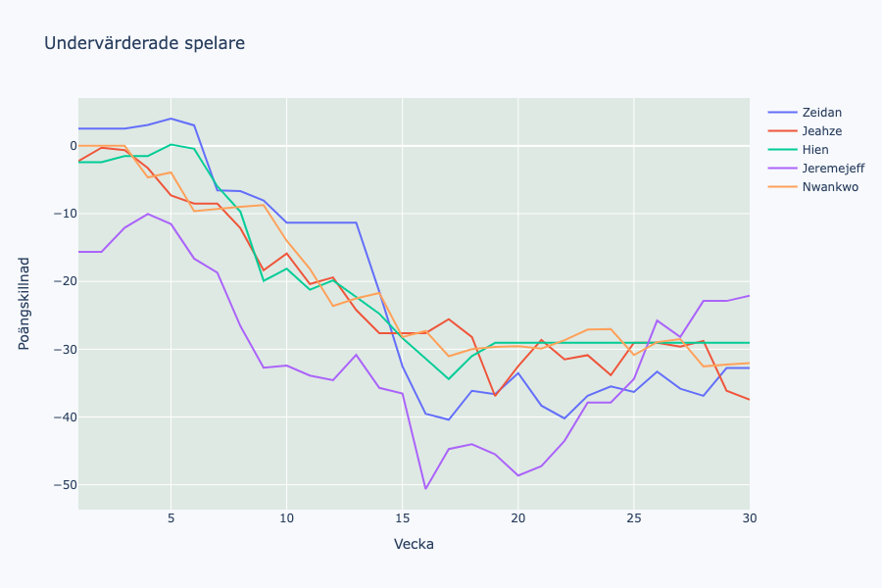Click Jeremejeff's lowest point near week 16
This screenshot has height=588, width=882.
[x=425, y=488]
